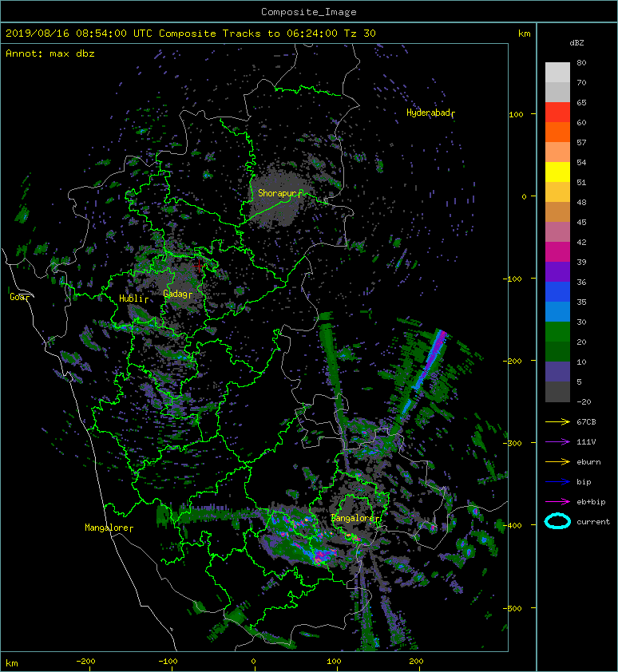618x672 pixels.
Task: Click the 2019/08/16 08:54:00 UTC timestamp
Action: pos(79,34)
